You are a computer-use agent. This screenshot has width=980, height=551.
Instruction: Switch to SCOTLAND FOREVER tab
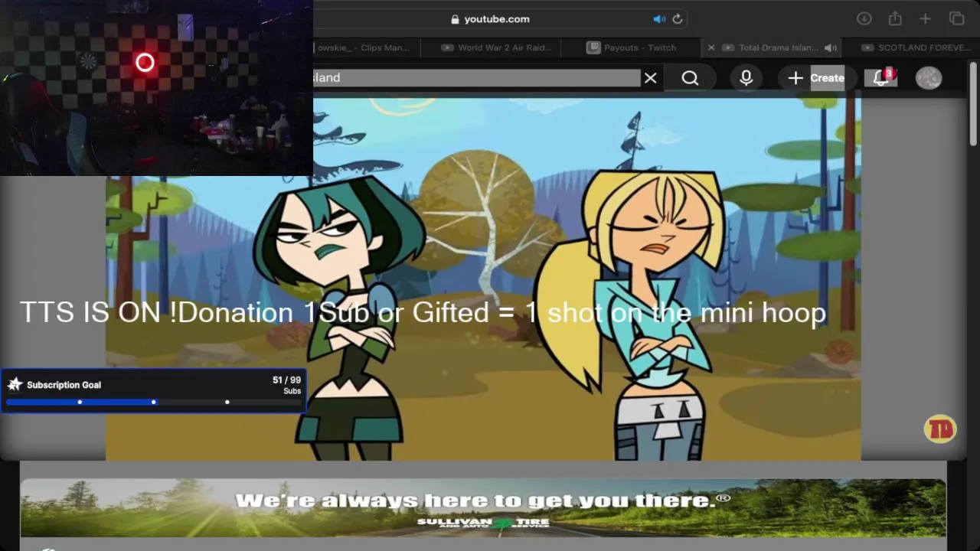point(913,47)
